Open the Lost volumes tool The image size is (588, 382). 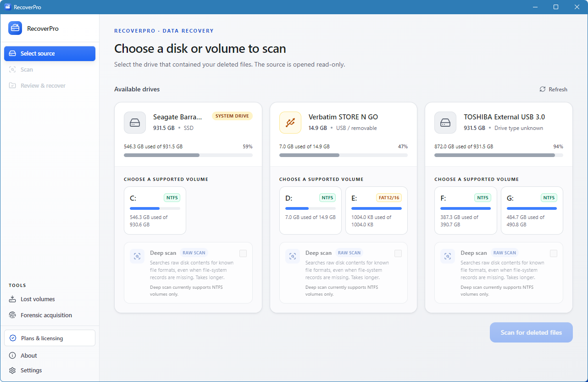click(x=50, y=299)
